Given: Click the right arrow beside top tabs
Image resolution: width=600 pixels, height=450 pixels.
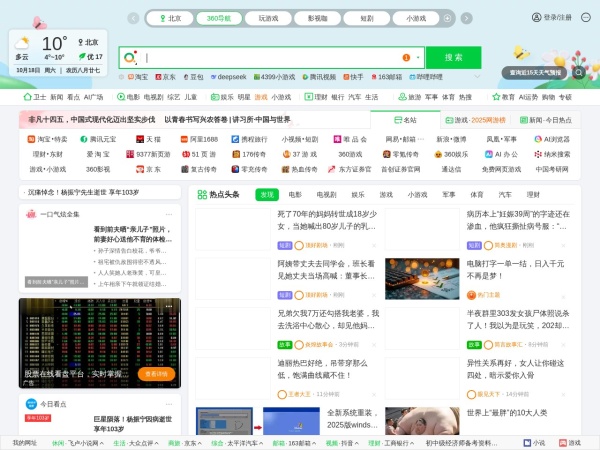Looking at the screenshot, I should click(466, 18).
